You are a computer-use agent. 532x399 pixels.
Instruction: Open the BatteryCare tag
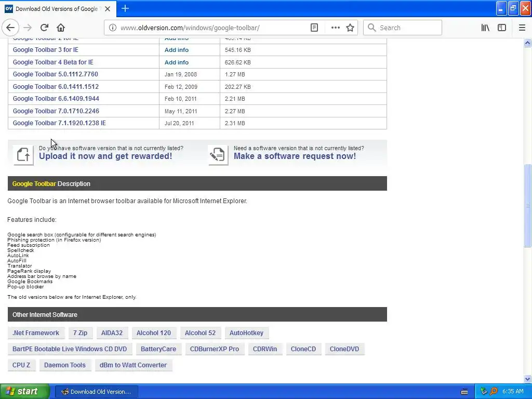[158, 349]
